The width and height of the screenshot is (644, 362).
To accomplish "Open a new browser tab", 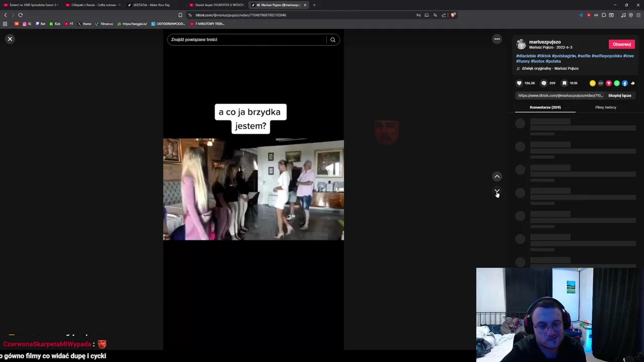I will click(314, 5).
